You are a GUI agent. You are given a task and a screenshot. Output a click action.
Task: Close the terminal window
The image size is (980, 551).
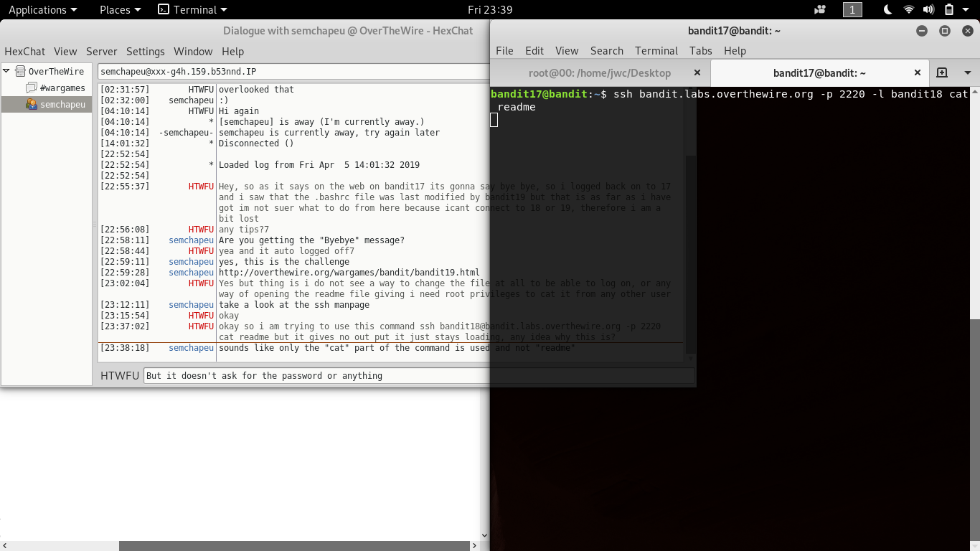point(968,31)
